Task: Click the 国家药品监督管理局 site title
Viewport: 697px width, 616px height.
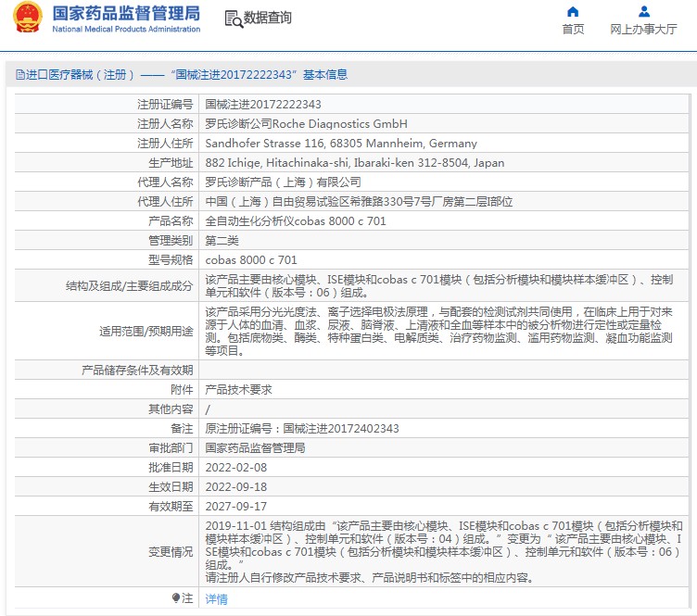Action: (x=126, y=13)
